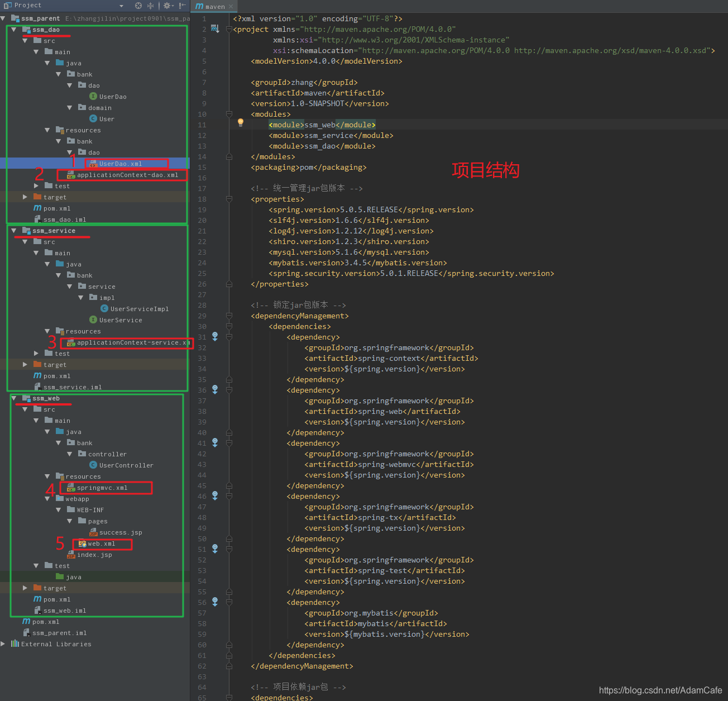Select the domain package folder

click(x=95, y=108)
